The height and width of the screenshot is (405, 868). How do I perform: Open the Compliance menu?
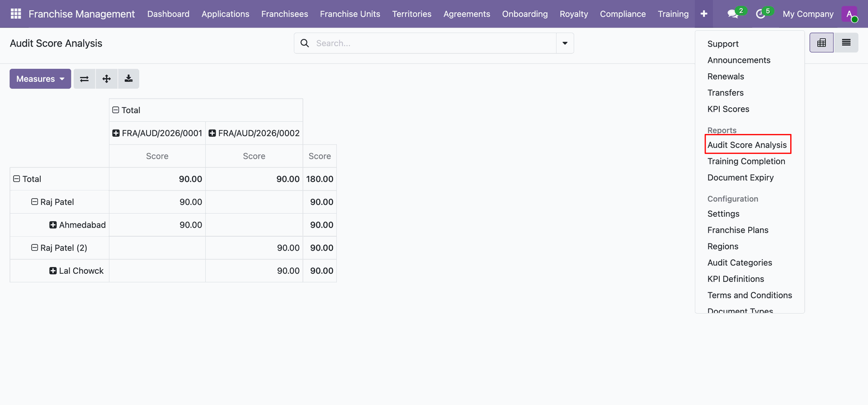[x=623, y=14]
